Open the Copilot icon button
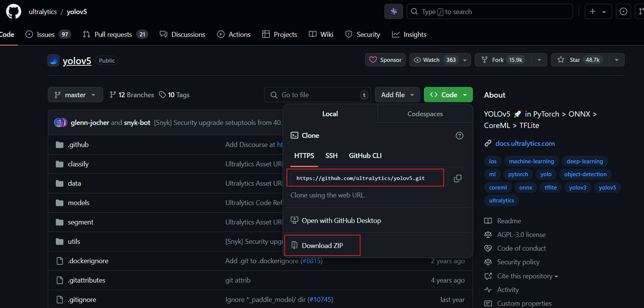 click(x=394, y=11)
